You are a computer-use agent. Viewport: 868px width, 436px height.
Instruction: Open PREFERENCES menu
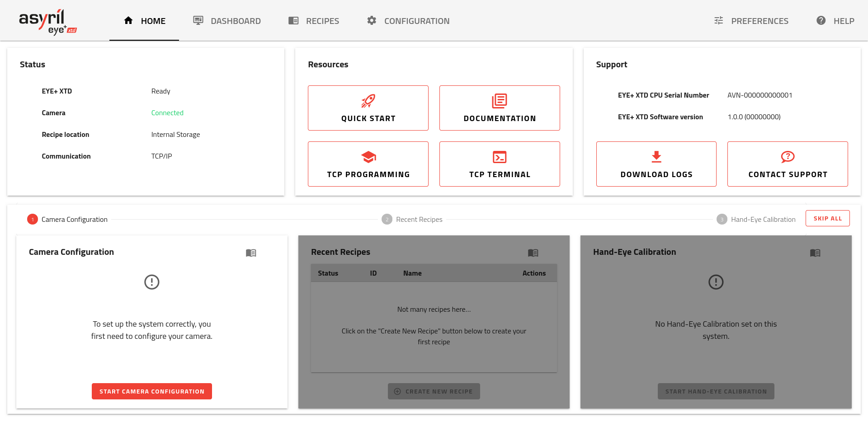(x=751, y=21)
